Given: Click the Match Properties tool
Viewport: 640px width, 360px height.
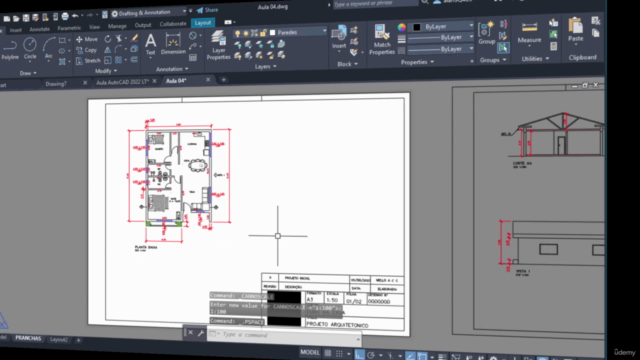Looking at the screenshot, I should pos(382,40).
